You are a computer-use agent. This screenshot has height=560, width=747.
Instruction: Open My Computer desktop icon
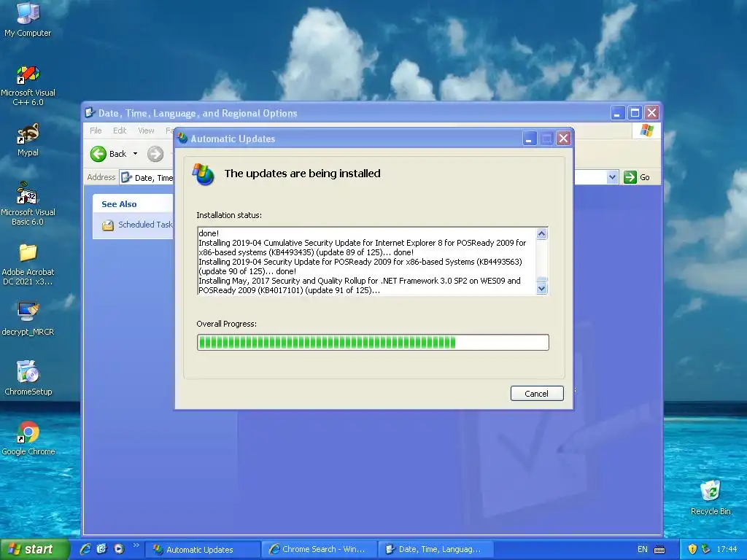coord(28,19)
